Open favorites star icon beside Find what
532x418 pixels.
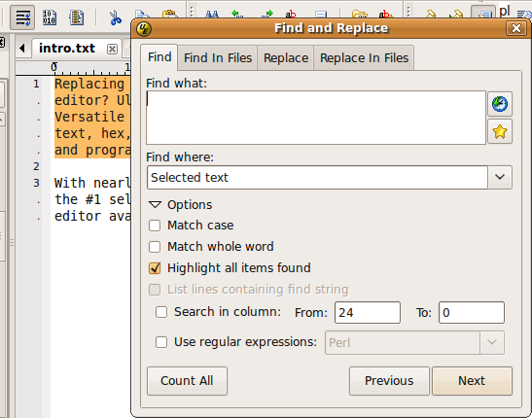500,131
